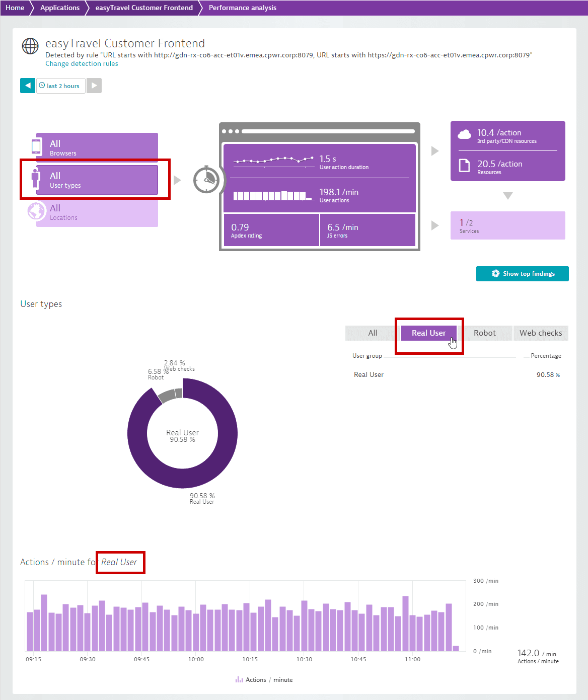Screen dimensions: 588x700
Task: Go to next time frame arrow
Action: [94, 86]
